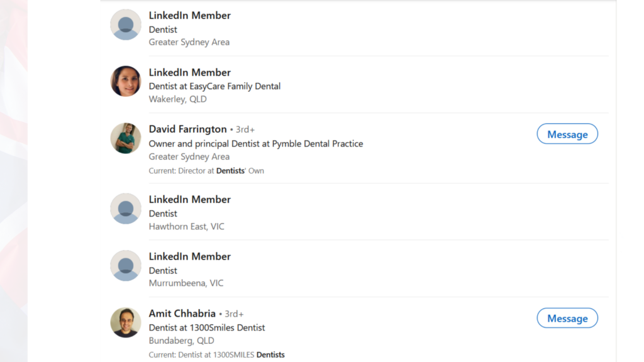This screenshot has height=362, width=644.
Task: Click the first anonymous member avatar
Action: click(x=125, y=25)
